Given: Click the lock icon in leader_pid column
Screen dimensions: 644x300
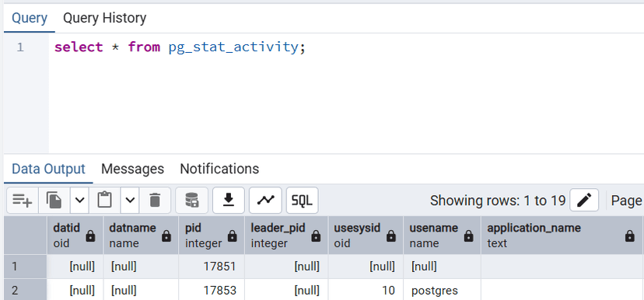Looking at the screenshot, I should [x=316, y=236].
